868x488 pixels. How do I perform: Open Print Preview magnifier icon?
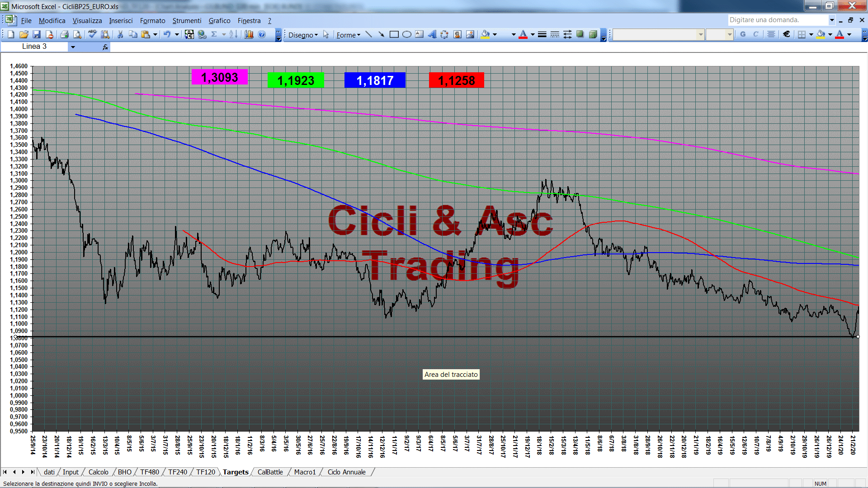coord(77,35)
